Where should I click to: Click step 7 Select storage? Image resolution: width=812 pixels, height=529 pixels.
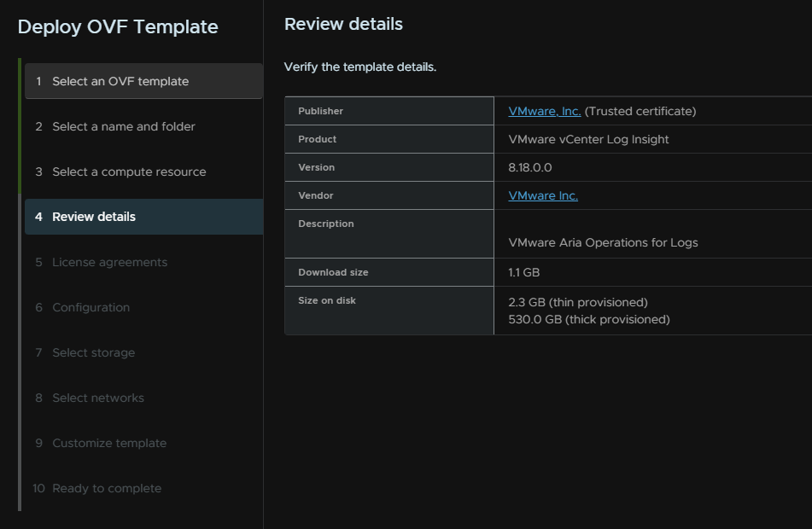(x=144, y=352)
